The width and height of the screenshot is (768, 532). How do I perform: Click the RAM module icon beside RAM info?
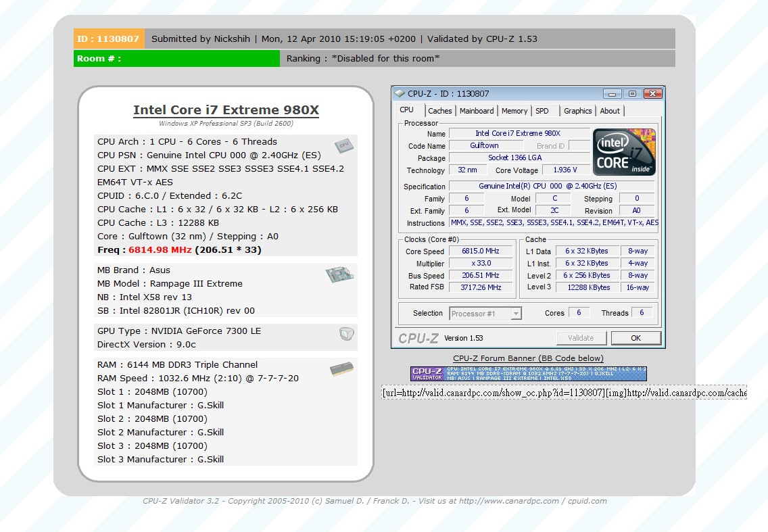pyautogui.click(x=341, y=368)
